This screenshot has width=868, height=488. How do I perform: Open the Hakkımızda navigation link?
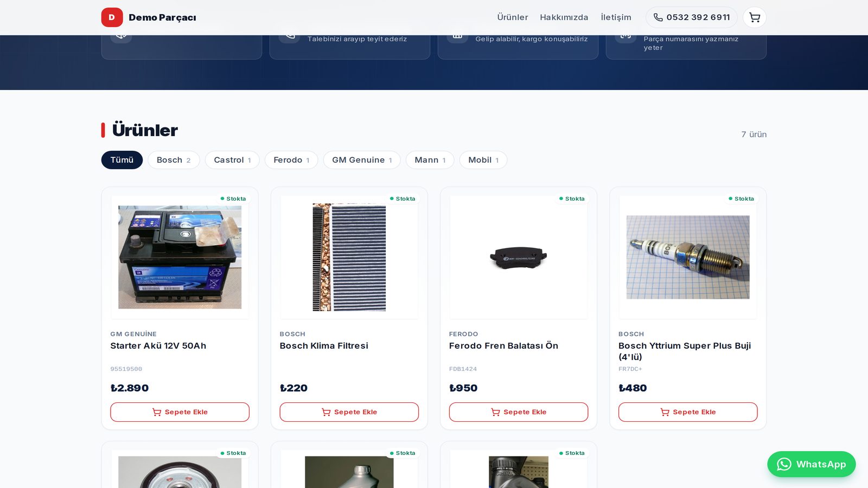click(x=564, y=17)
